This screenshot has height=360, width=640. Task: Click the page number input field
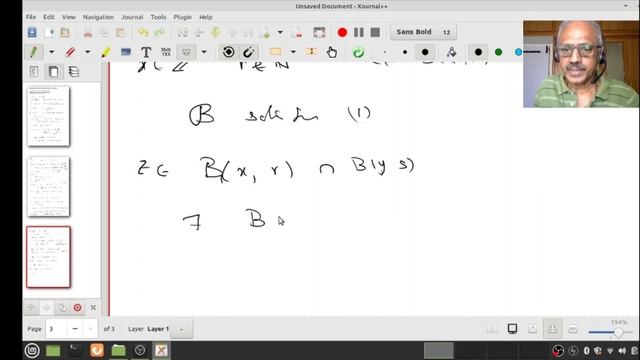tap(56, 329)
